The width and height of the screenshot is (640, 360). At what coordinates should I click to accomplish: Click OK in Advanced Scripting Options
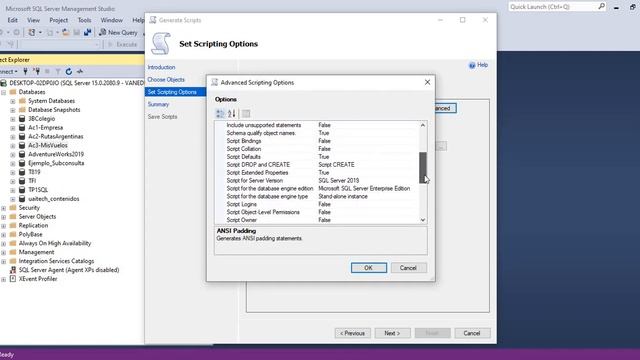coord(369,268)
